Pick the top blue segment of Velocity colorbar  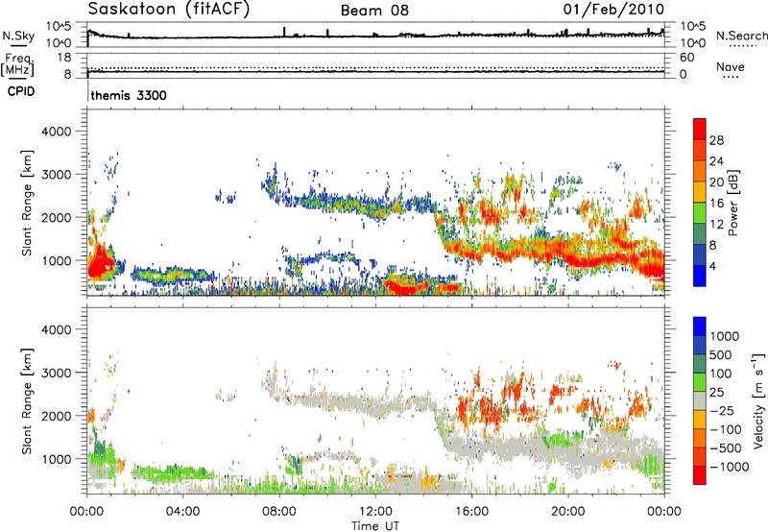coord(700,326)
